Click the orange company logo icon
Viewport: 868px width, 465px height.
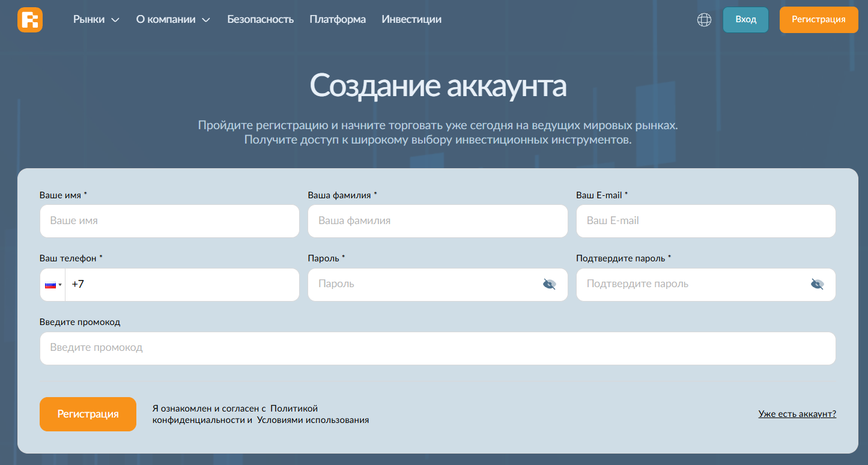[x=30, y=20]
